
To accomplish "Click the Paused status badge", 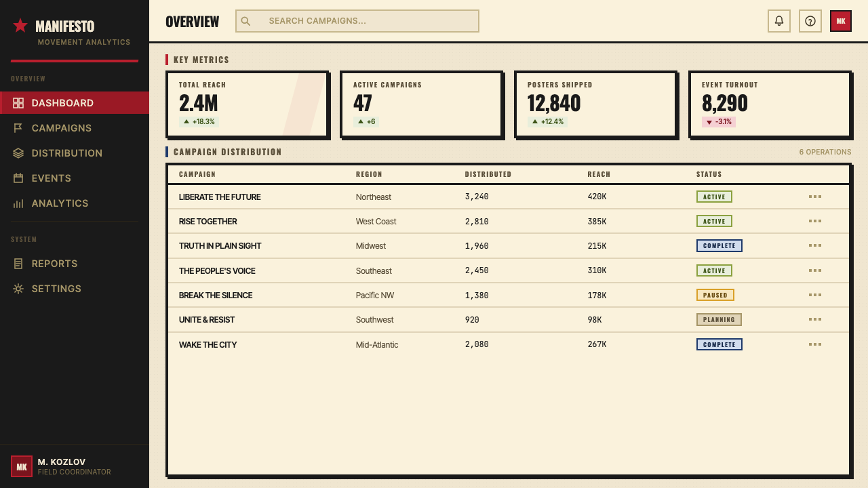I will click(x=715, y=295).
